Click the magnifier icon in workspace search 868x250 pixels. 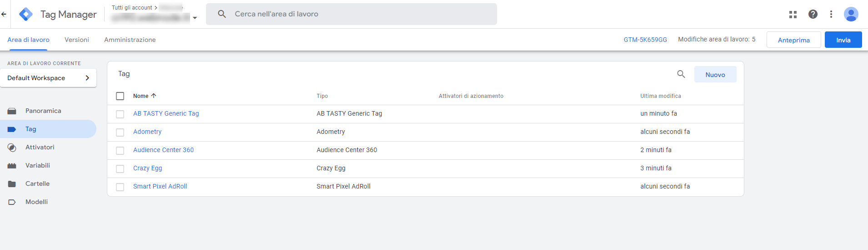(x=222, y=14)
